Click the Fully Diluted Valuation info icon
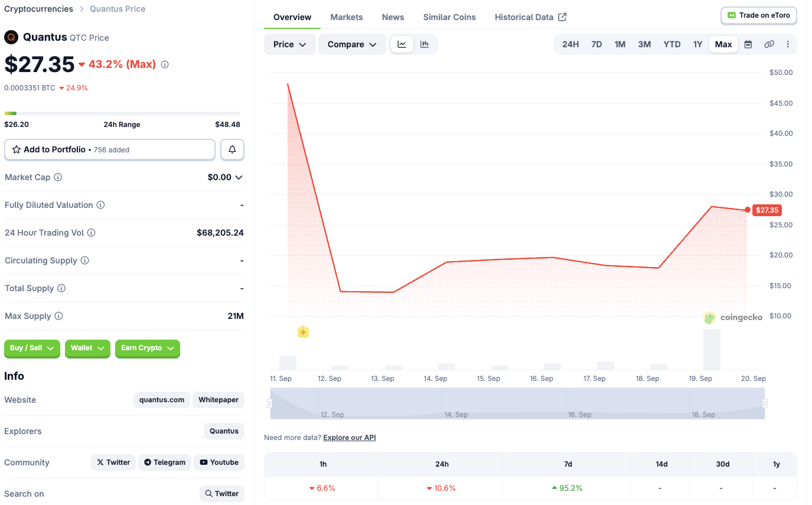 click(x=100, y=205)
